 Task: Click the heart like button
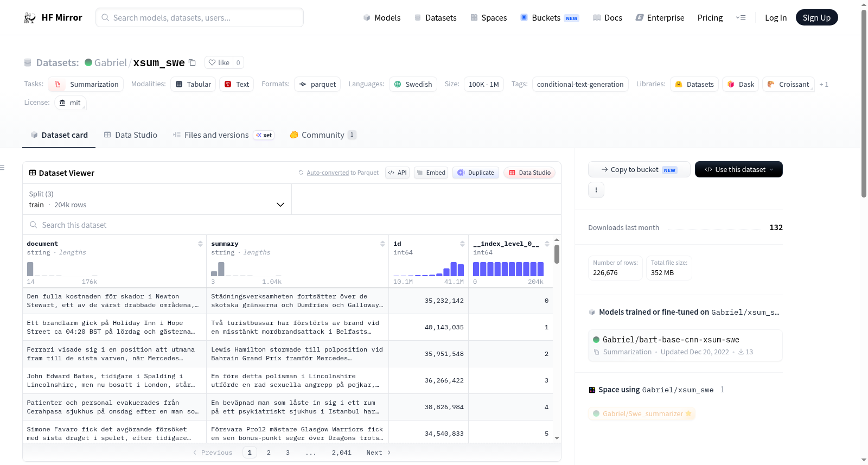coord(219,62)
